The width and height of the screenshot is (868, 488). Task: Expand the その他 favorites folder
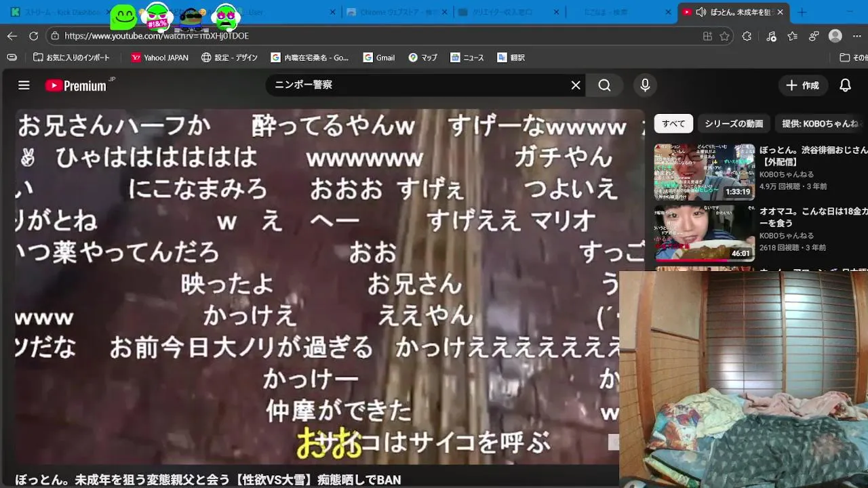pyautogui.click(x=853, y=58)
